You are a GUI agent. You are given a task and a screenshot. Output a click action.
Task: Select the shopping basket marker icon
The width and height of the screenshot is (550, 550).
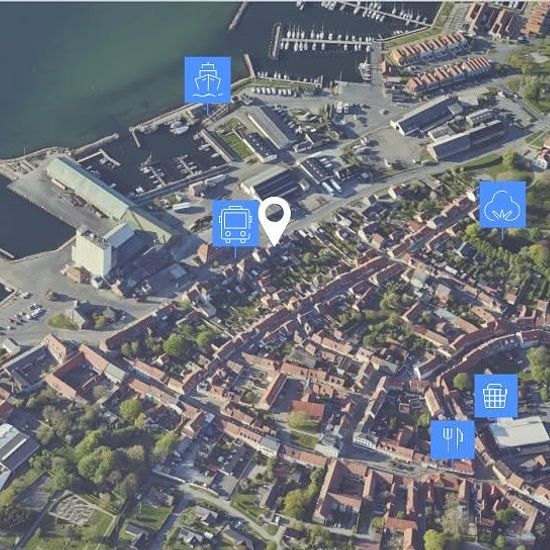click(x=496, y=396)
